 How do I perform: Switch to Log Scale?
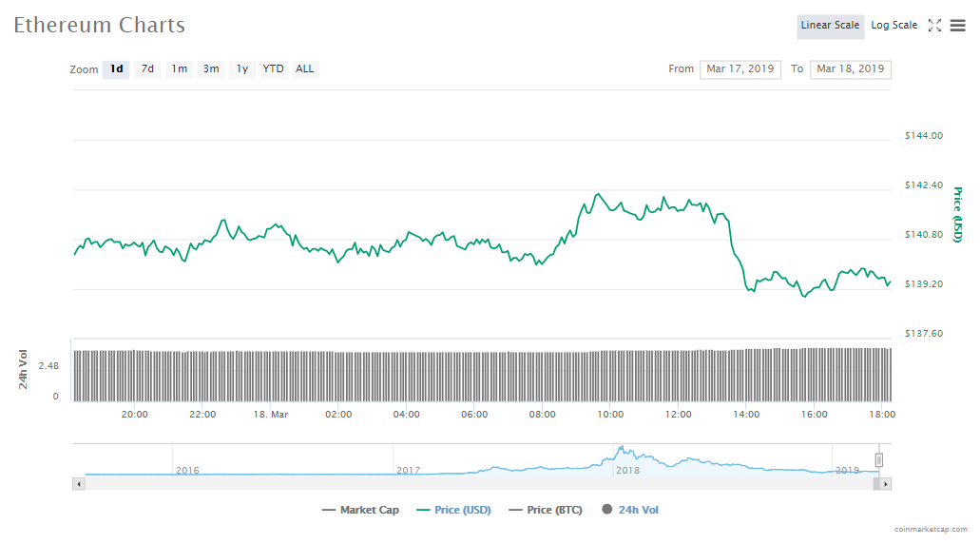pyautogui.click(x=894, y=26)
